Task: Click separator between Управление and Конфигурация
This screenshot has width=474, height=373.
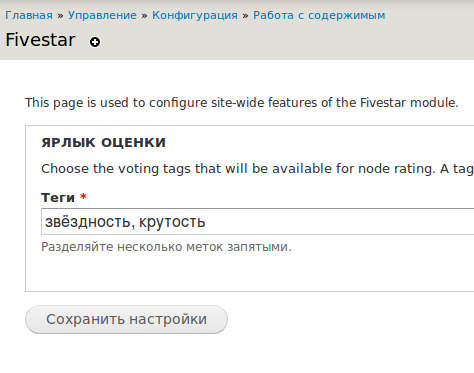Action: tap(144, 16)
